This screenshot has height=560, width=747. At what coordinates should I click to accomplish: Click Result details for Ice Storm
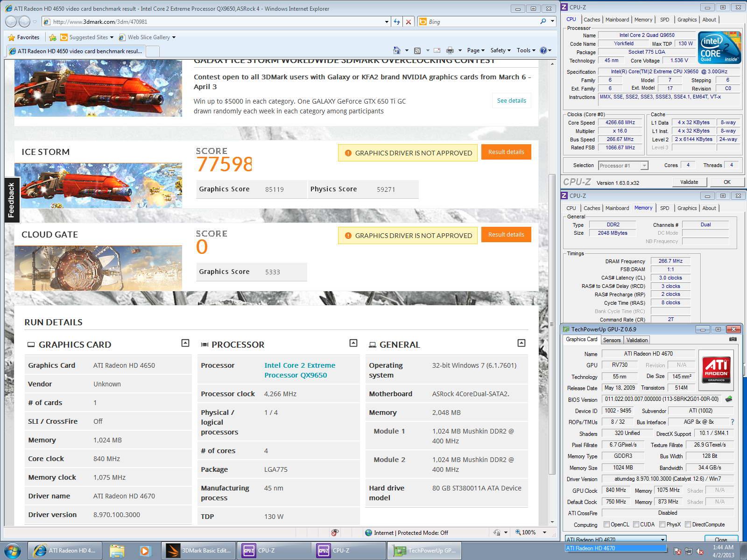[x=506, y=152]
